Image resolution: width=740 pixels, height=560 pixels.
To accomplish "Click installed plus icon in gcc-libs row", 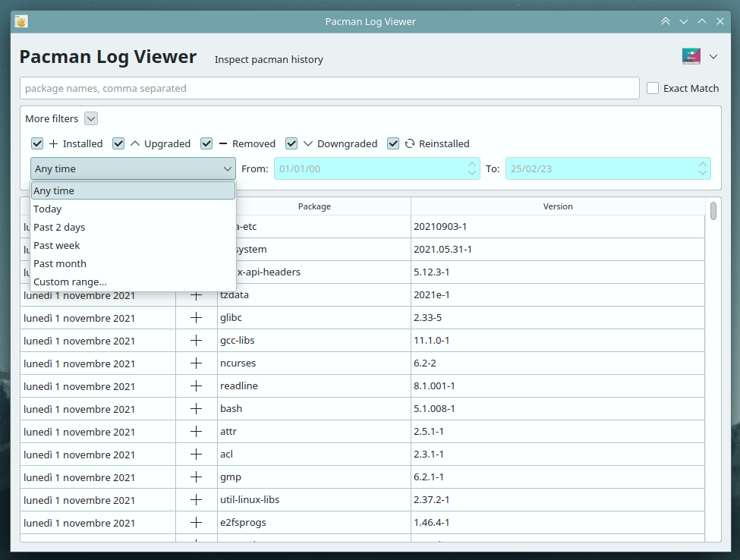I will point(197,340).
